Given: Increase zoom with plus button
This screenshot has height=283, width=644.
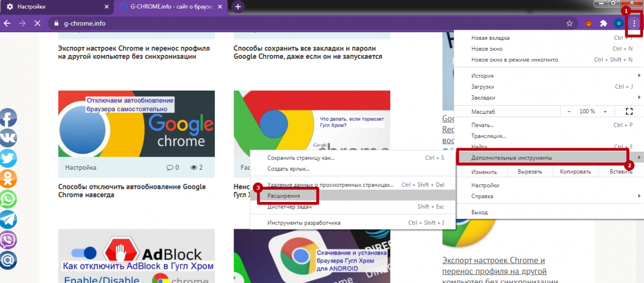Looking at the screenshot, I should click(x=605, y=111).
